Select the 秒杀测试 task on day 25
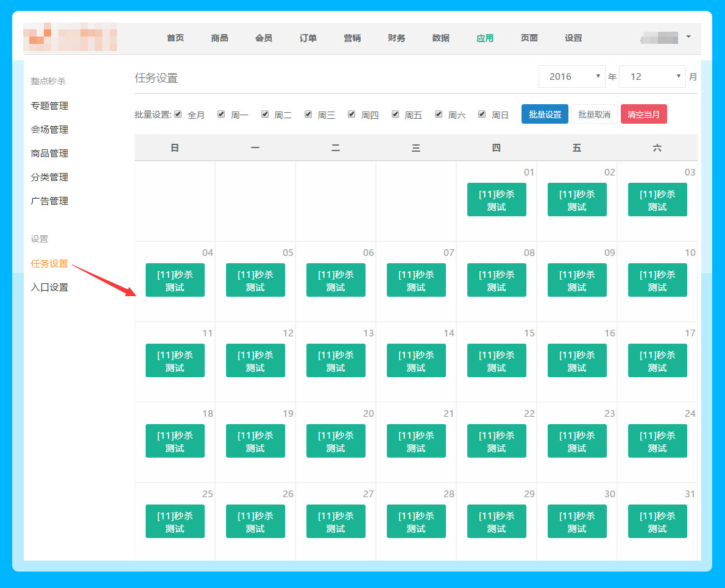 tap(175, 522)
